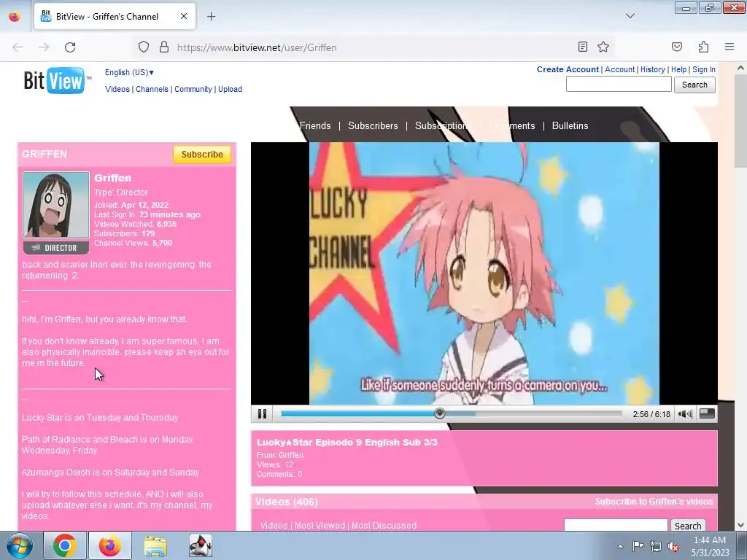
Task: Click the taskbar clock showing 1:44 AM
Action: (710, 546)
